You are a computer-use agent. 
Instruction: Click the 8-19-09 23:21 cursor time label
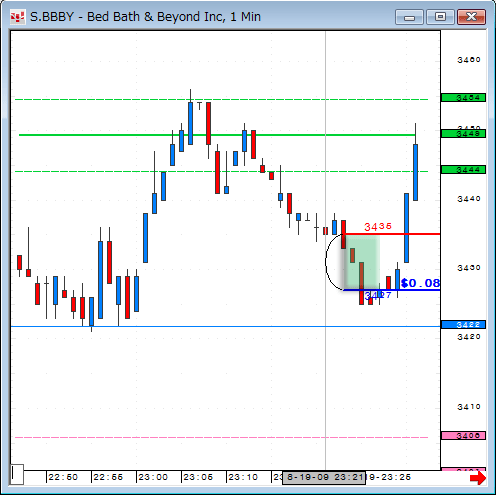(324, 477)
